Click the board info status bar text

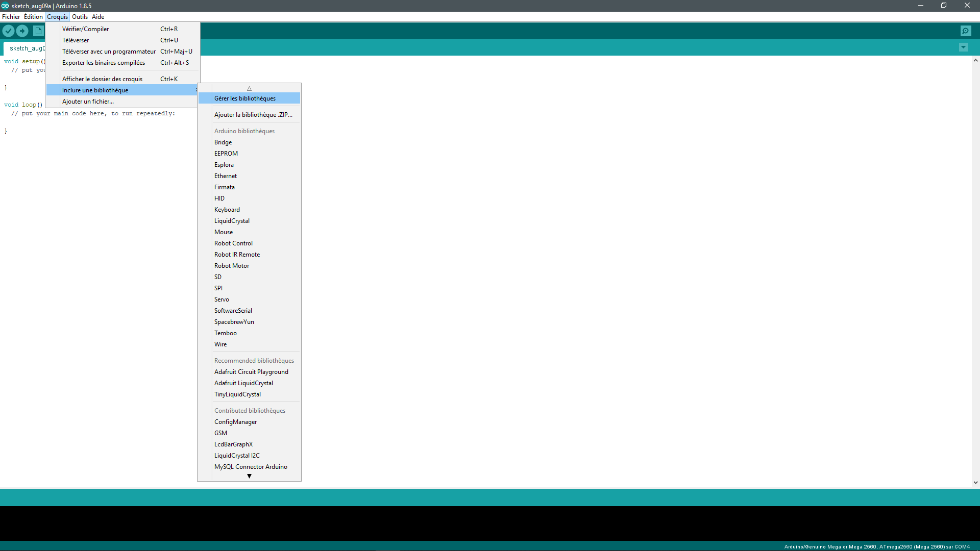[876, 546]
